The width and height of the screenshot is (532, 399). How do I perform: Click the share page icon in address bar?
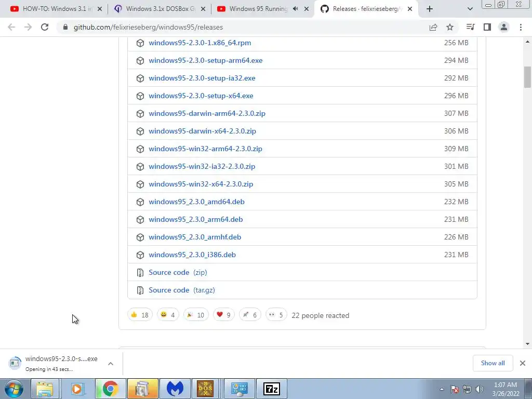click(433, 27)
